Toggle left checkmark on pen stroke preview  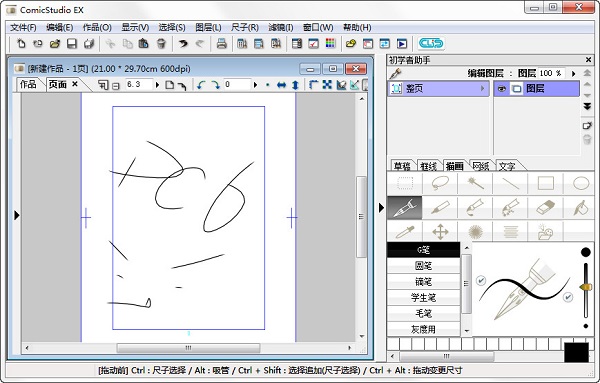[481, 280]
